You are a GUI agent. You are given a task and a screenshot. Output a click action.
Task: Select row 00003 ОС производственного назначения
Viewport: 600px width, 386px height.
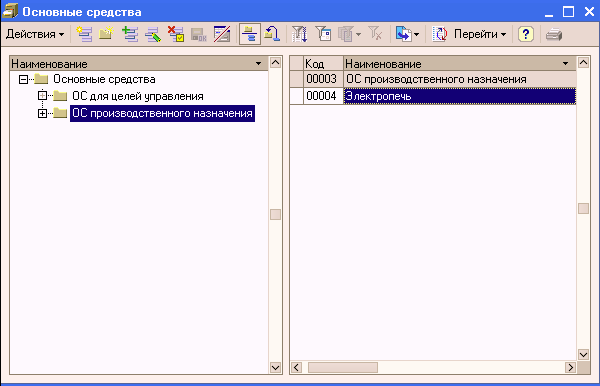coord(433,79)
